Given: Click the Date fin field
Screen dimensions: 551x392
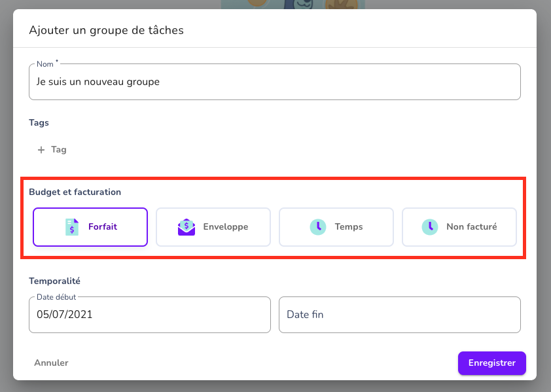Looking at the screenshot, I should click(400, 315).
